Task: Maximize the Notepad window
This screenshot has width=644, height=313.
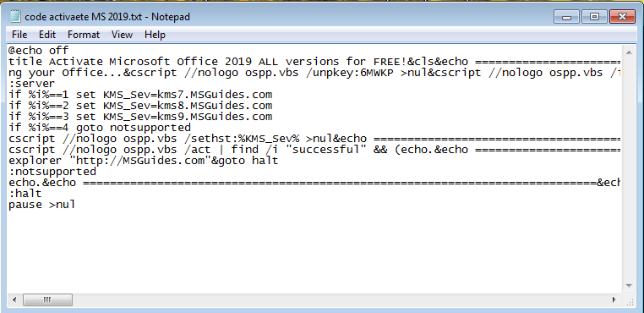Action: pos(594,17)
